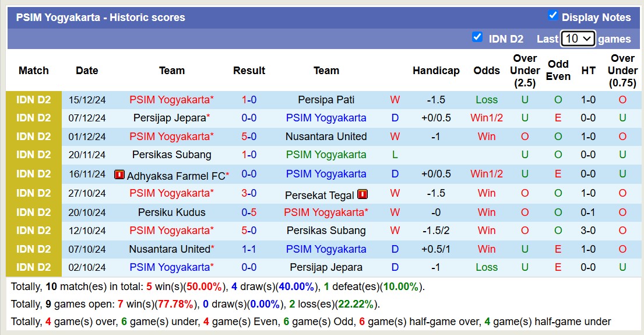Open Persijap Jepara home team link on 07/12/24
Image resolution: width=644 pixels, height=335 pixels.
tap(169, 118)
